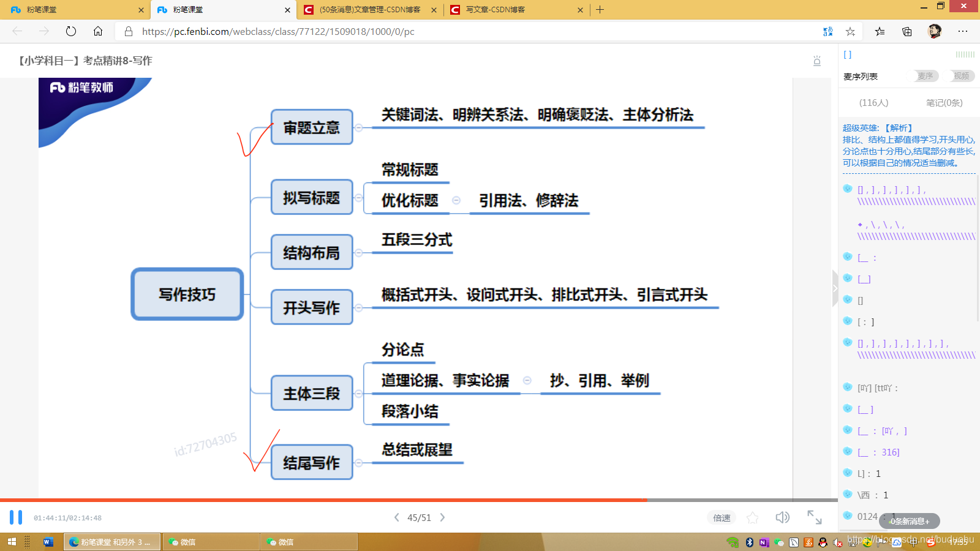Screen dimensions: 980x551
Task: Click the QQ penguin tray icon
Action: point(823,542)
